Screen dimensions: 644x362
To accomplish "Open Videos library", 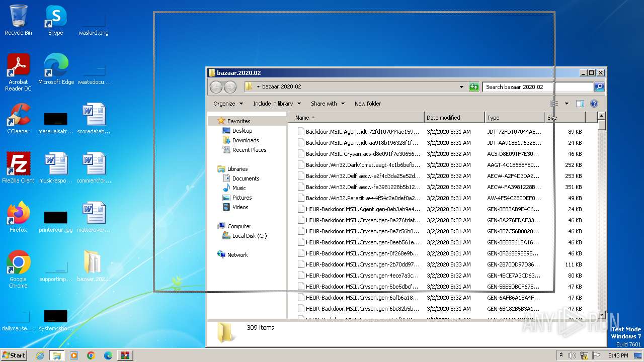I will pos(240,207).
